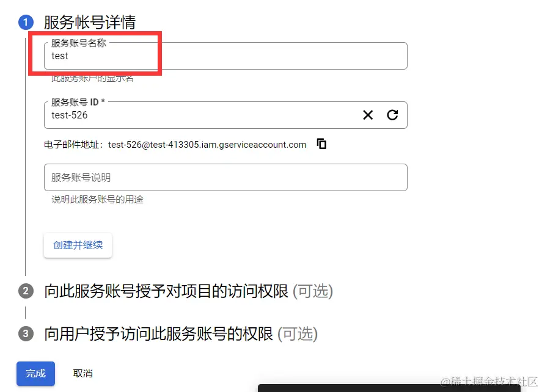Click the 电子邮件地址 label
Screen dimensions: 542x392
(73, 145)
